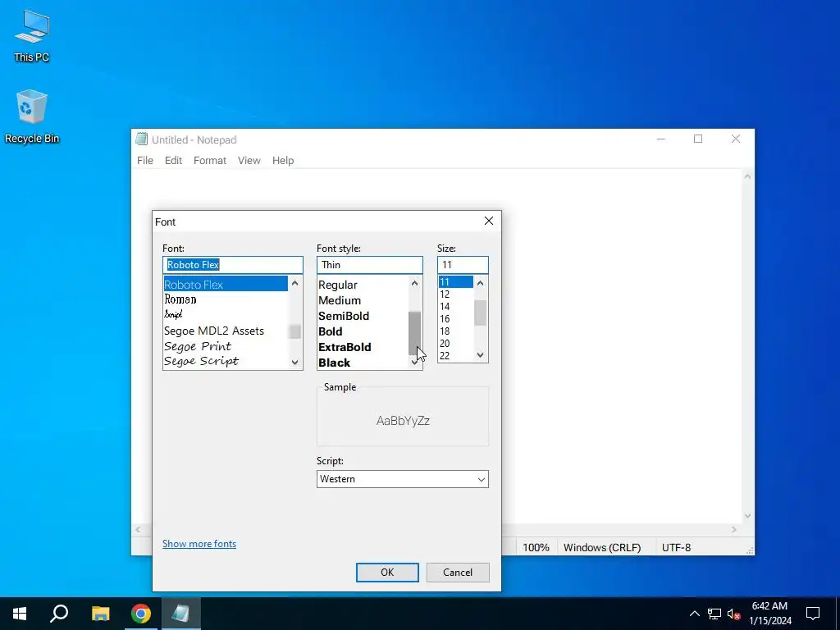This screenshot has width=840, height=630.
Task: Close the Font dialog with X
Action: pos(489,221)
